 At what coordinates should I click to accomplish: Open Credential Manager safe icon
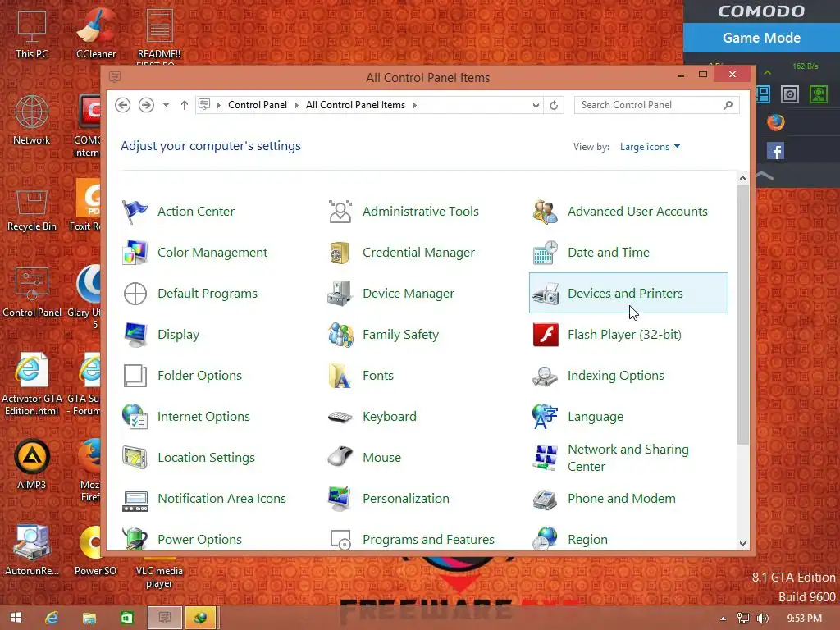tap(340, 253)
